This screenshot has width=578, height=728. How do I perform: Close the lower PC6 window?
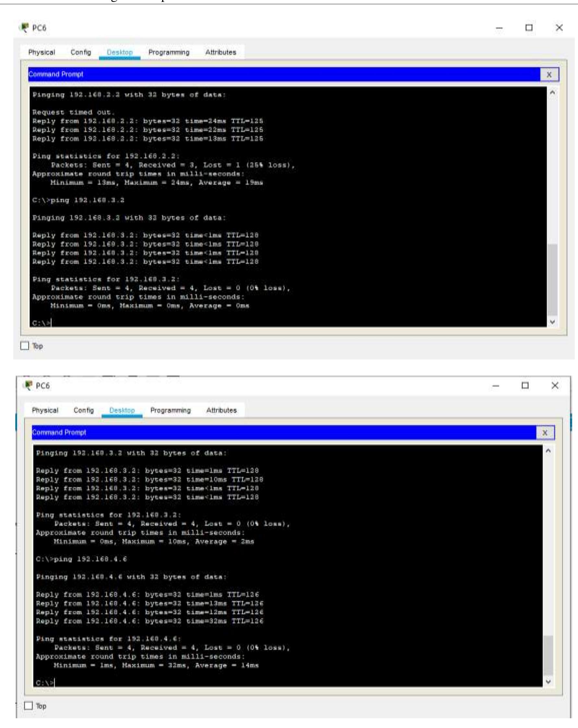[555, 386]
